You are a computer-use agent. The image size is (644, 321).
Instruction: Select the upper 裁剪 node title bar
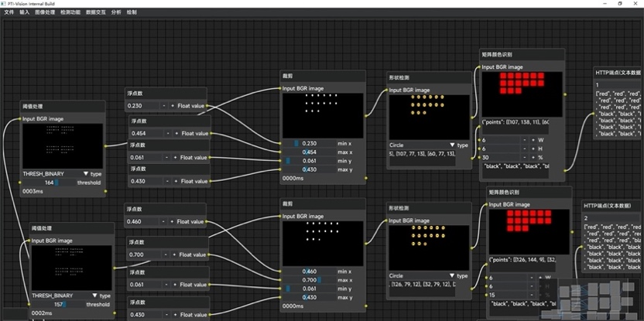(322, 75)
